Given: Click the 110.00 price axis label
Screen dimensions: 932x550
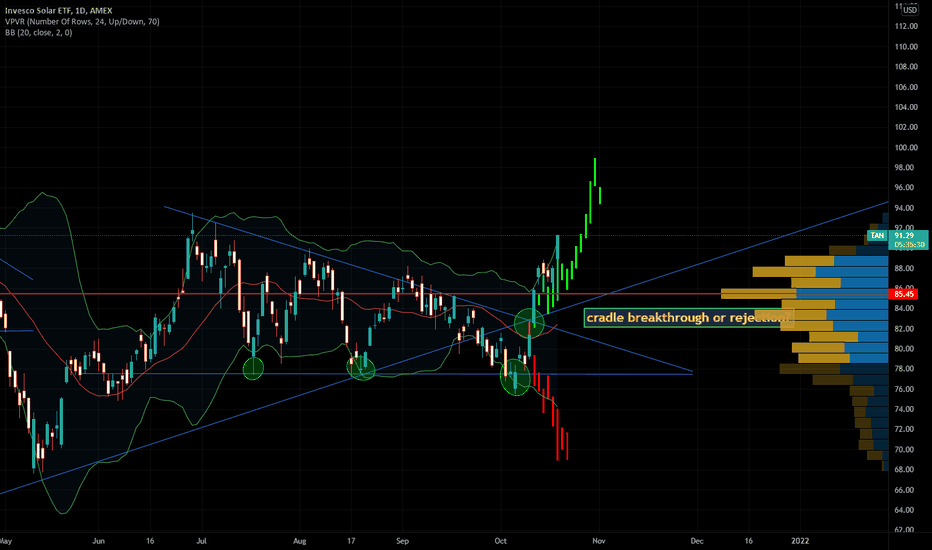Looking at the screenshot, I should pyautogui.click(x=906, y=46).
